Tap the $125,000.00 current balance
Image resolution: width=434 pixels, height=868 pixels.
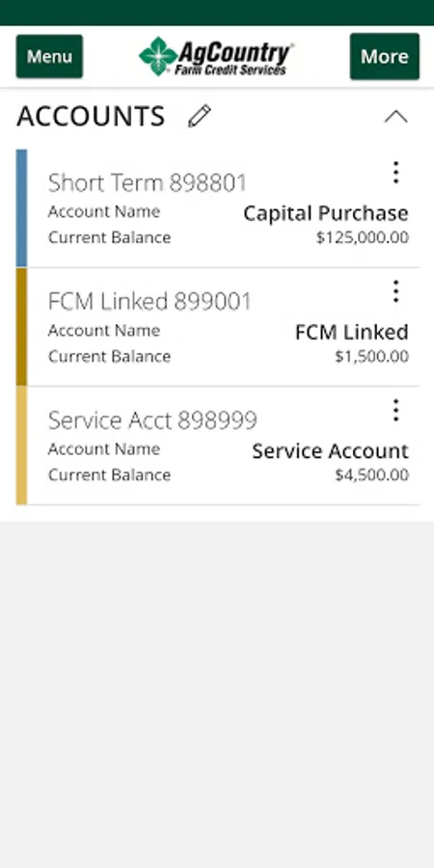(x=363, y=237)
